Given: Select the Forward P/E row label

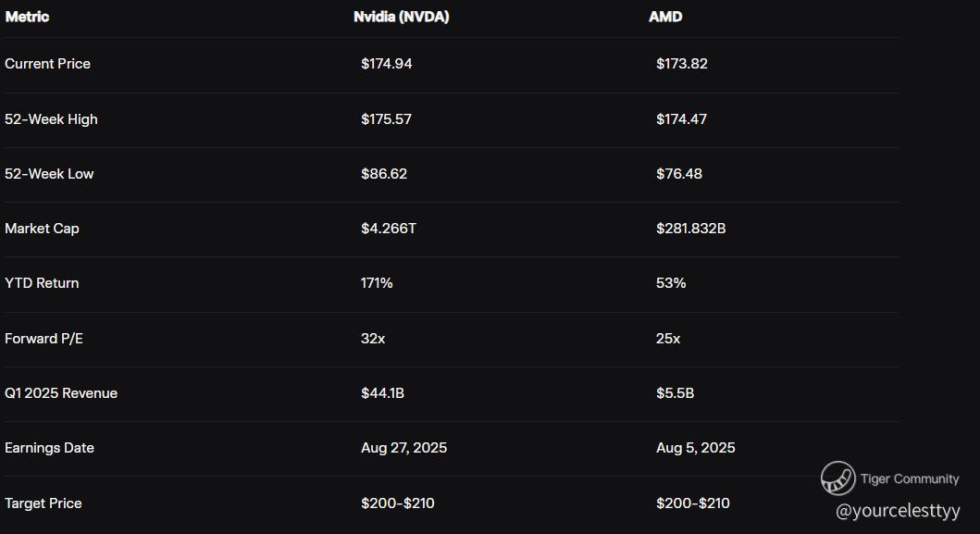Looking at the screenshot, I should pos(43,339).
